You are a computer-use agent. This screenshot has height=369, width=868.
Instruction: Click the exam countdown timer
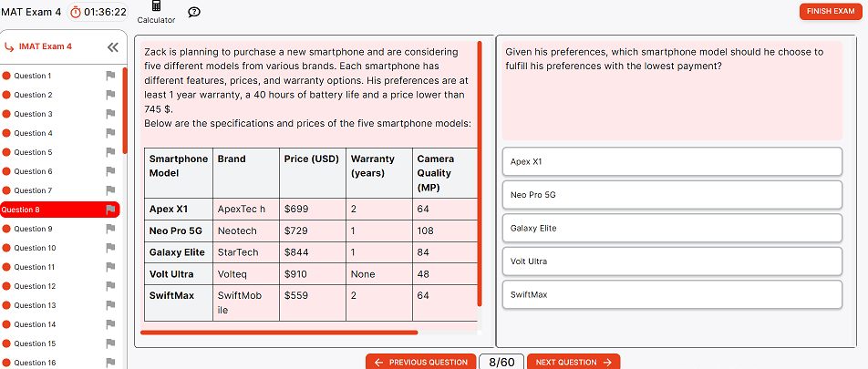pyautogui.click(x=98, y=12)
